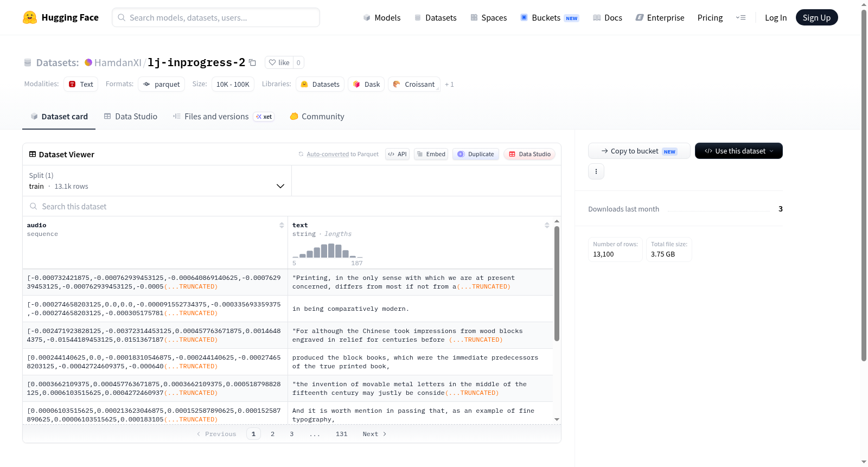868x467 pixels.
Task: Focus the Search models, datasets, users field
Action: pos(216,17)
